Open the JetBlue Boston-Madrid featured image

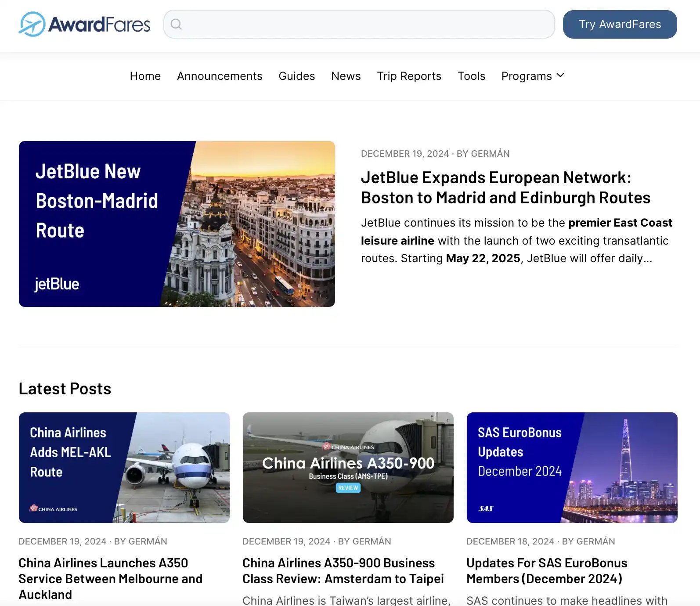coord(177,224)
